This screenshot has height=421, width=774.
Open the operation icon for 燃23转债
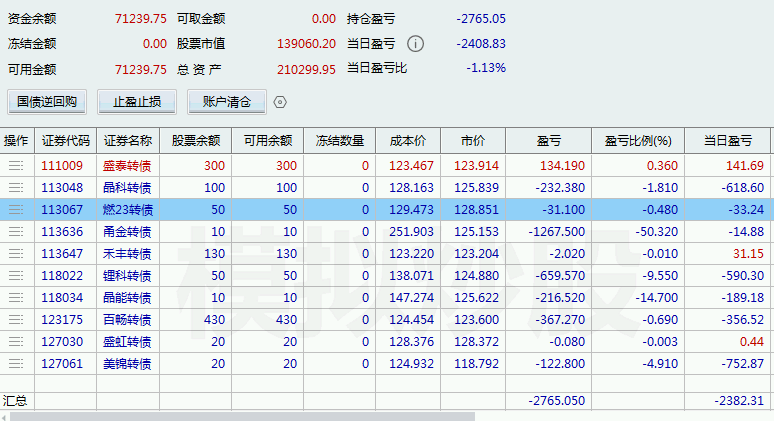[16, 210]
